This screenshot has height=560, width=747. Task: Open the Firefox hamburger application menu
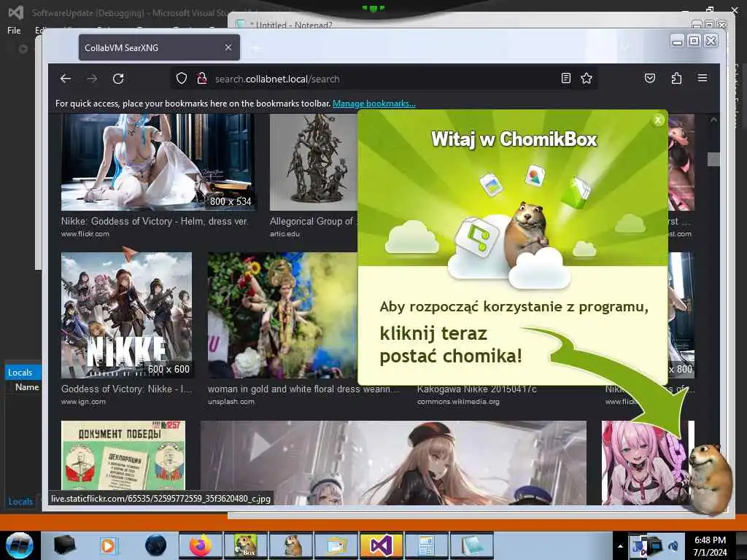(x=703, y=77)
